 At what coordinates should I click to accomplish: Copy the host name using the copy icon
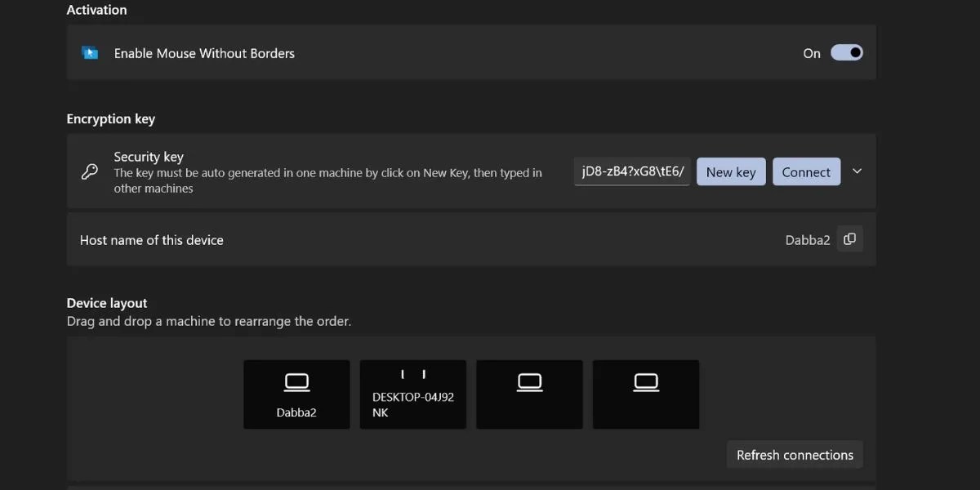(849, 238)
